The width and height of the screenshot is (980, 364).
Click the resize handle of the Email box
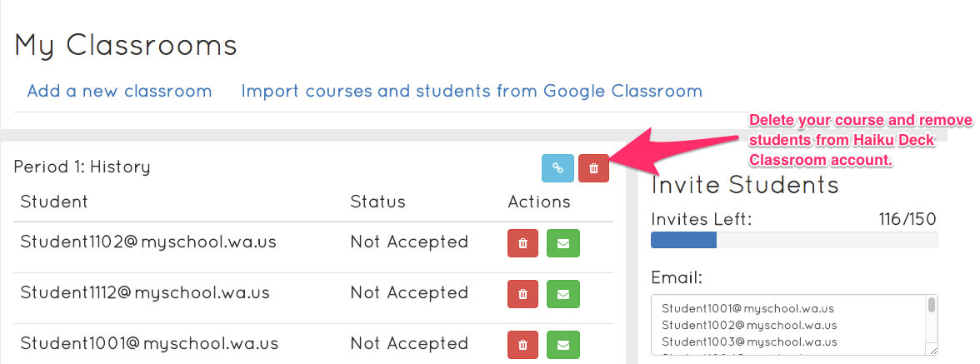coord(932,351)
